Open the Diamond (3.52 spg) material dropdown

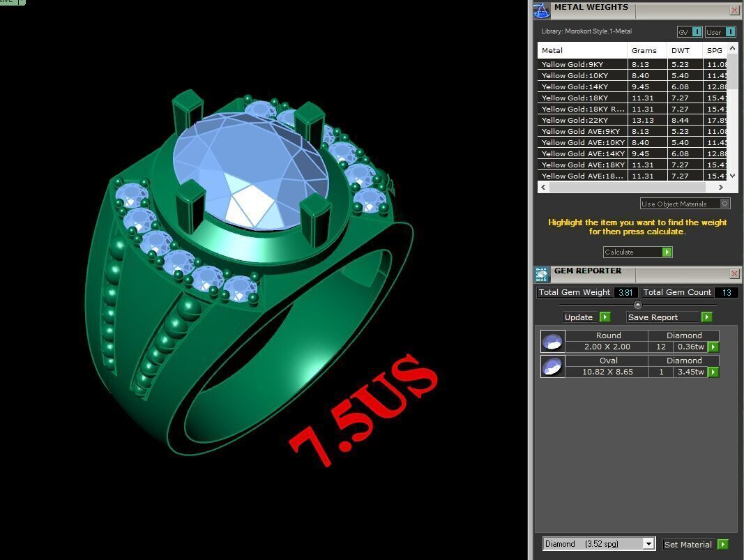click(648, 544)
